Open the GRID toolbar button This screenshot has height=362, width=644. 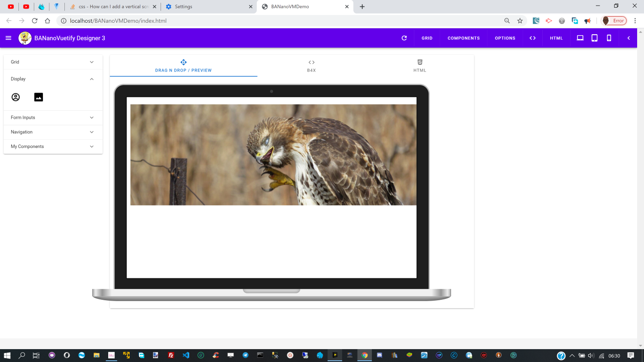click(427, 38)
